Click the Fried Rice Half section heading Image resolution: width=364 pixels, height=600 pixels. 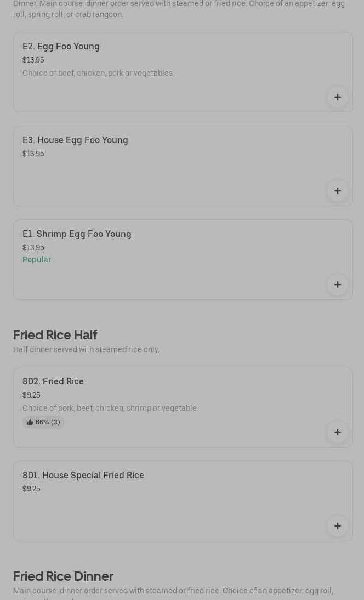click(x=55, y=335)
